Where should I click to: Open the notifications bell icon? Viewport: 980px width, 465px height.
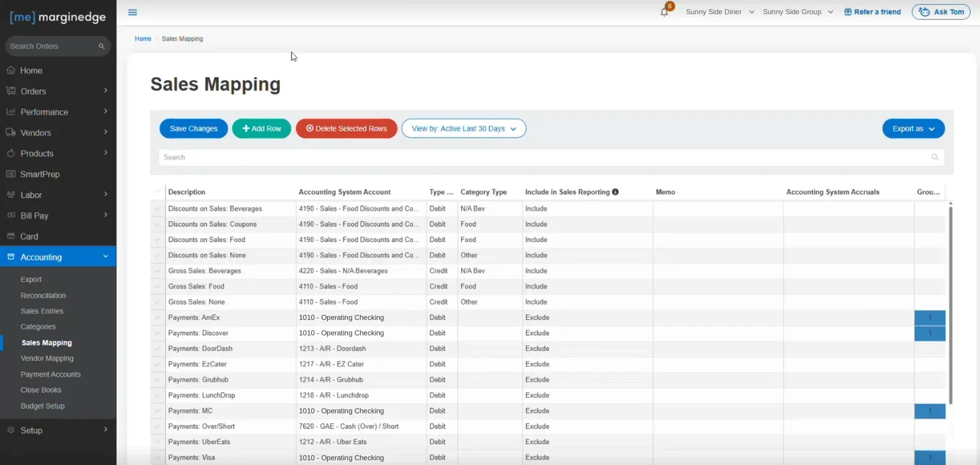tap(664, 12)
